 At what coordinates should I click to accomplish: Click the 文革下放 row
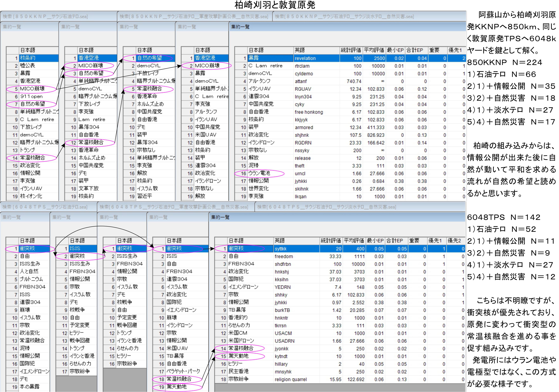pos(88,188)
